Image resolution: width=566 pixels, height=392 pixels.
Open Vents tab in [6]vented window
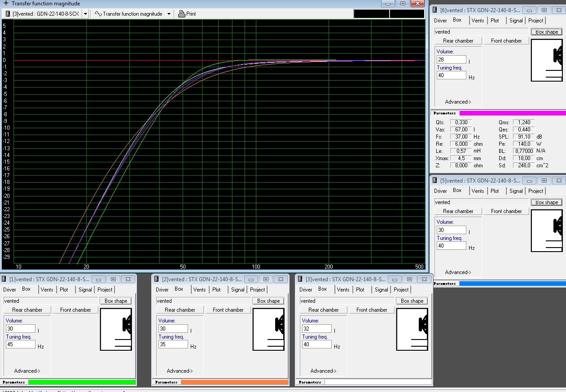click(478, 21)
